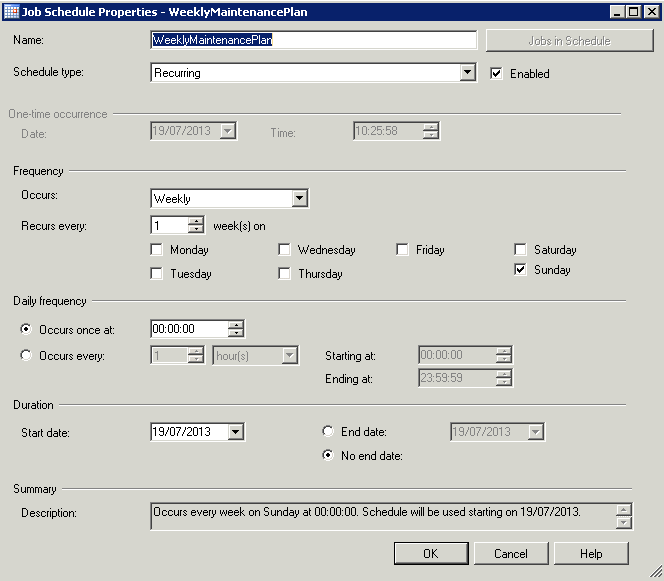Open the Start date picker dropdown

(235, 432)
